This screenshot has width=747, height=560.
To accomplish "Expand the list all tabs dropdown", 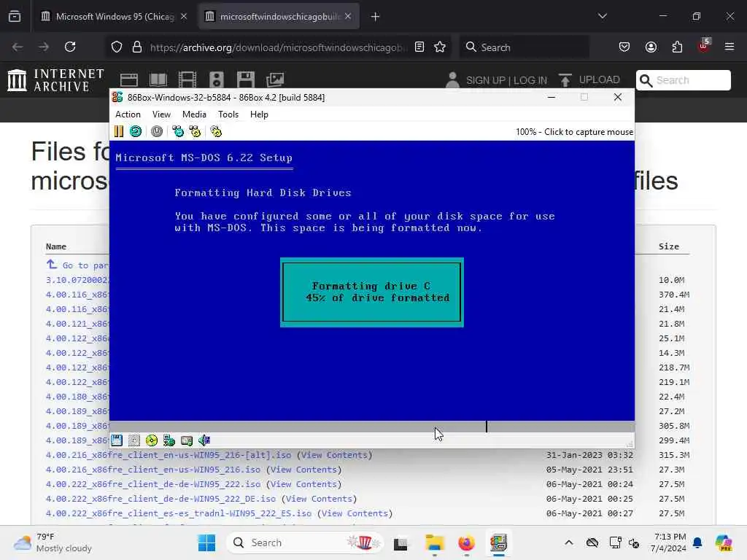I will click(x=603, y=16).
